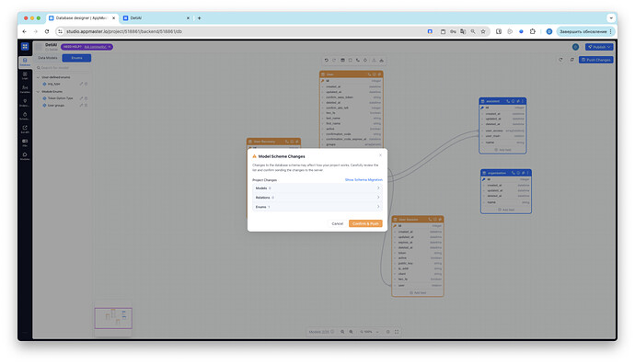The width and height of the screenshot is (635, 364).
Task: Edit the org_type enum pencil icon
Action: click(81, 84)
